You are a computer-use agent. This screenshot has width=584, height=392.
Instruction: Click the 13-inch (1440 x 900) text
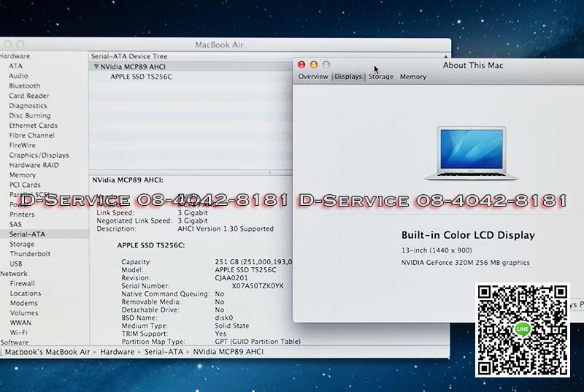click(437, 250)
